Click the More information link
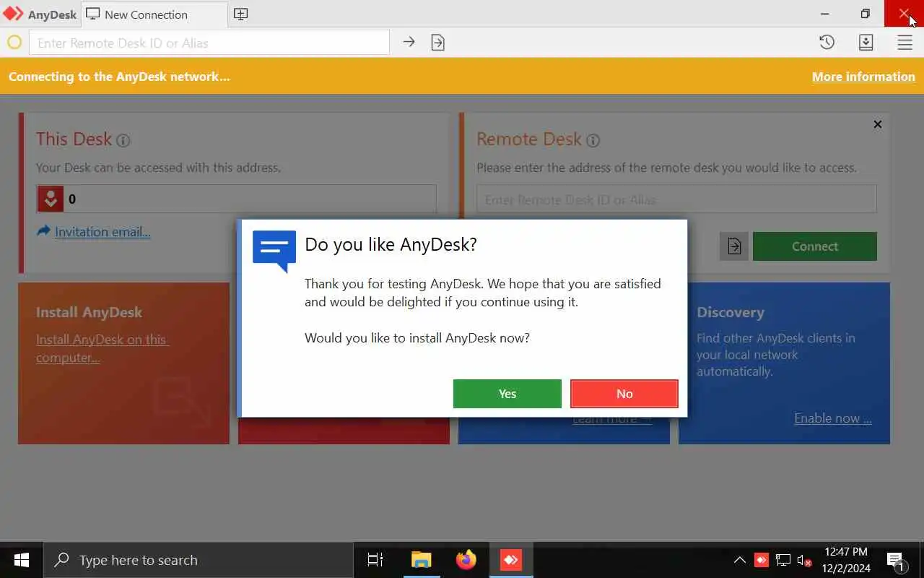Screen dimensions: 924x578 click(x=863, y=77)
